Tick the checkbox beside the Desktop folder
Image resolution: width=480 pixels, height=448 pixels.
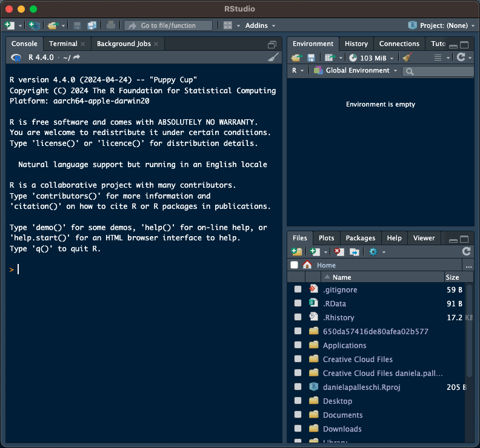298,401
